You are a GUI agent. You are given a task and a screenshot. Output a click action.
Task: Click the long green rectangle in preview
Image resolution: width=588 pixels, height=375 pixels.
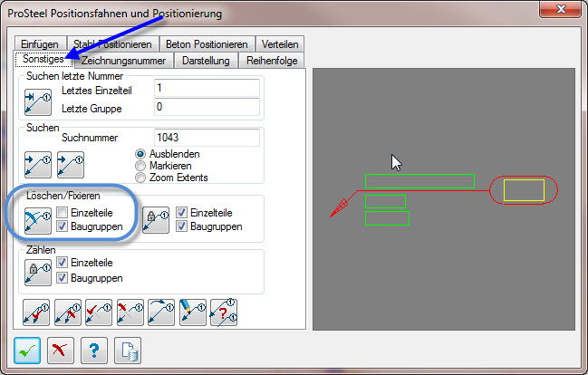[x=419, y=181]
